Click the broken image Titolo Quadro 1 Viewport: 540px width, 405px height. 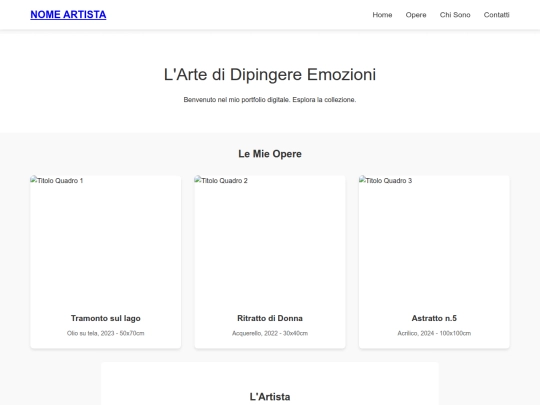[x=105, y=239]
